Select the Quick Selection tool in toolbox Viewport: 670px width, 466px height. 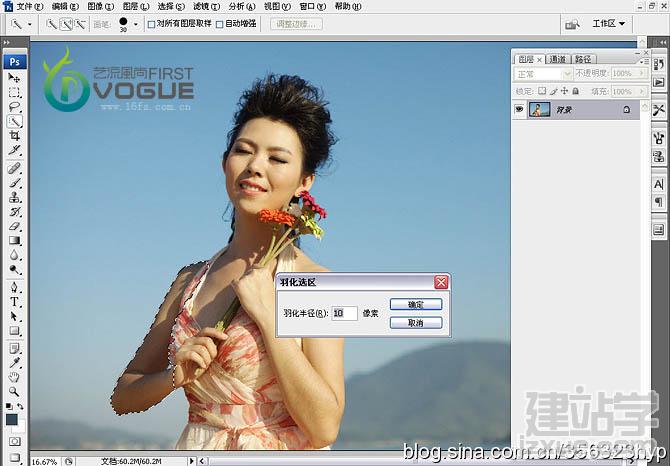[x=14, y=122]
